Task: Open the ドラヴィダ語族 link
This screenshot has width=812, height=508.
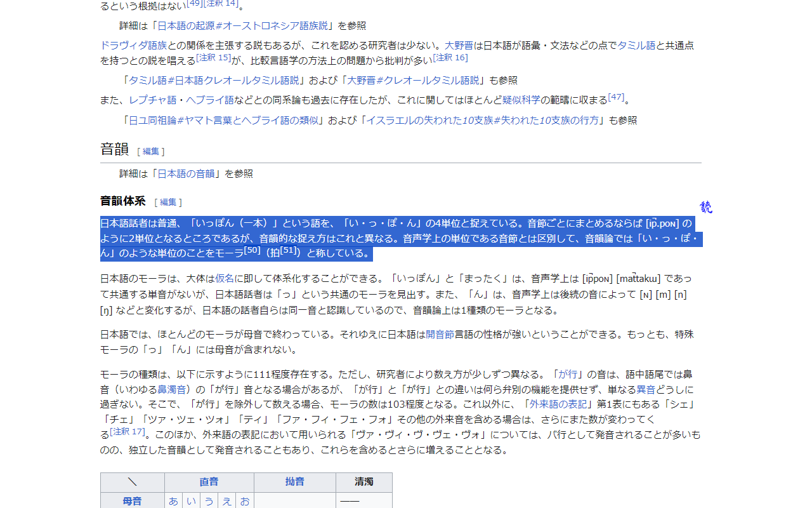Action: [134, 45]
